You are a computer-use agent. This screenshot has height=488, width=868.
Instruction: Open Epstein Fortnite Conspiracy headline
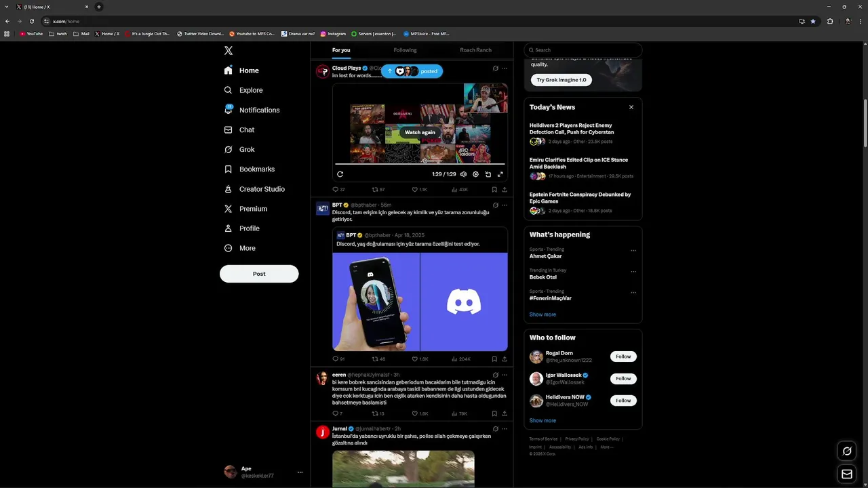point(580,198)
